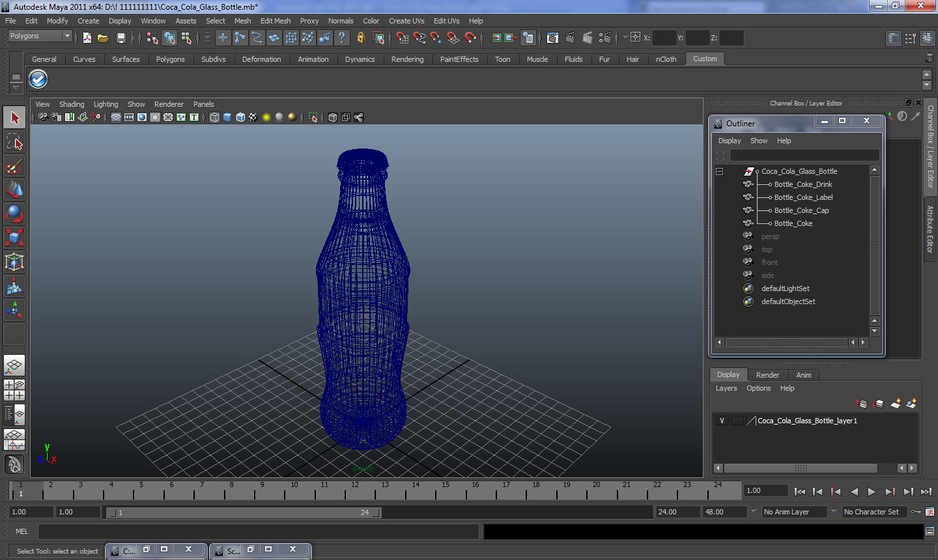The width and height of the screenshot is (938, 560).
Task: Click the Select by component type icon
Action: 186,38
